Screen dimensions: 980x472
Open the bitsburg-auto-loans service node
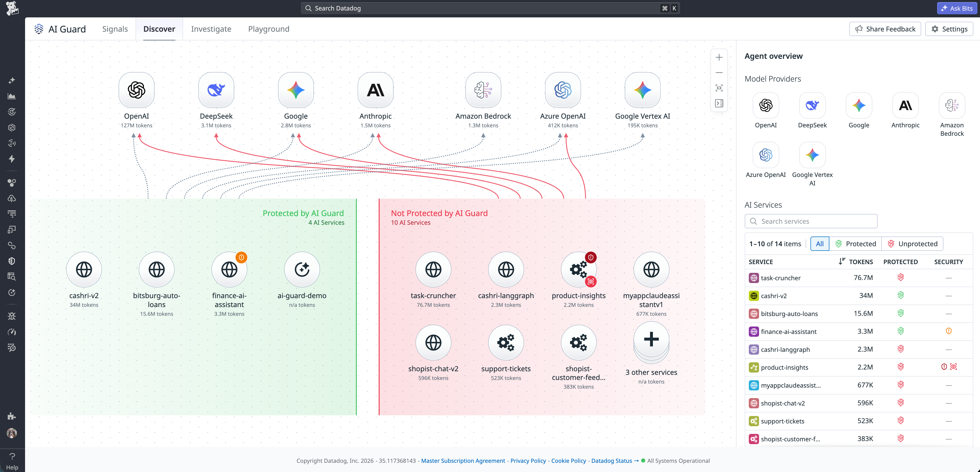click(156, 270)
